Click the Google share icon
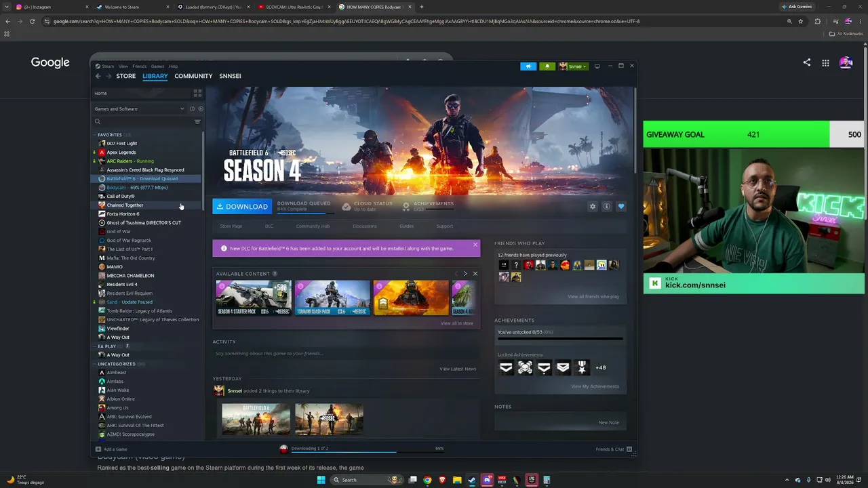The width and height of the screenshot is (868, 488). (x=807, y=63)
